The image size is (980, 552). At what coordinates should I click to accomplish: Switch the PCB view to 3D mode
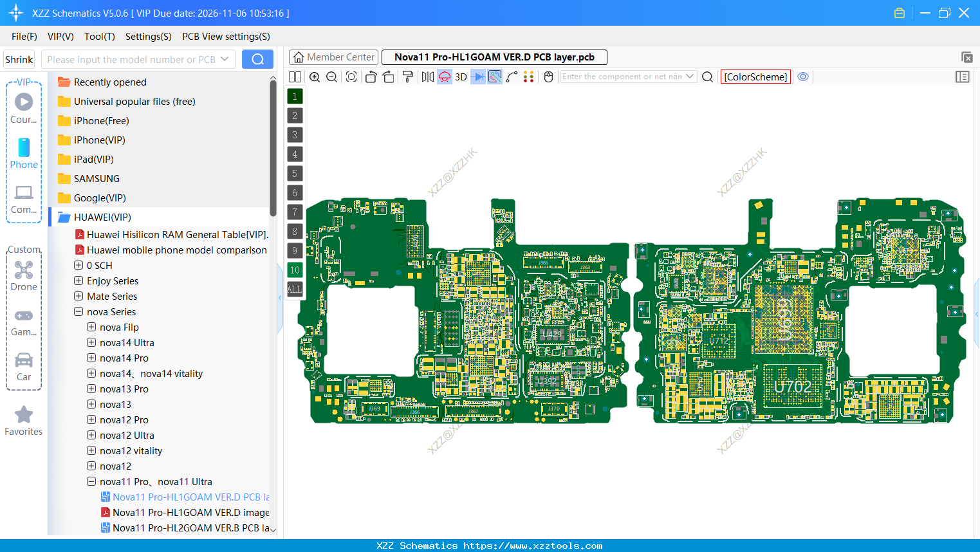pyautogui.click(x=461, y=77)
